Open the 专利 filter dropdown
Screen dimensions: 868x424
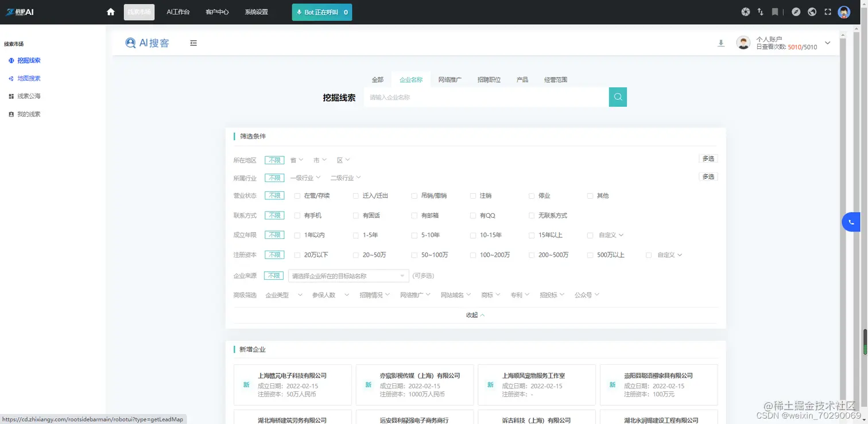pyautogui.click(x=520, y=295)
